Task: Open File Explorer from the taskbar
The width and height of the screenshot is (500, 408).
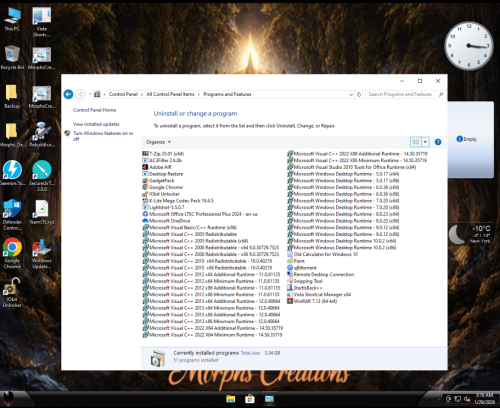Action: coord(230,399)
